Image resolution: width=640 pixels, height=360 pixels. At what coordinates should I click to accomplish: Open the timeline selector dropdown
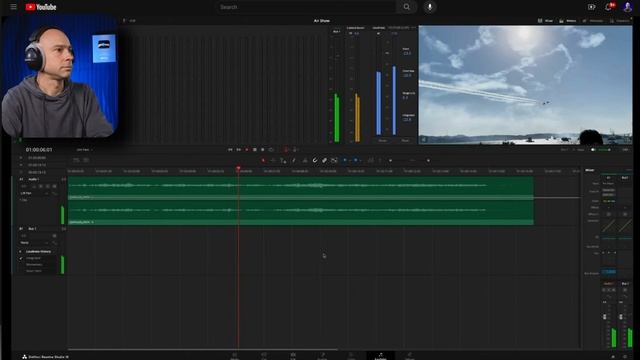pyautogui.click(x=84, y=150)
